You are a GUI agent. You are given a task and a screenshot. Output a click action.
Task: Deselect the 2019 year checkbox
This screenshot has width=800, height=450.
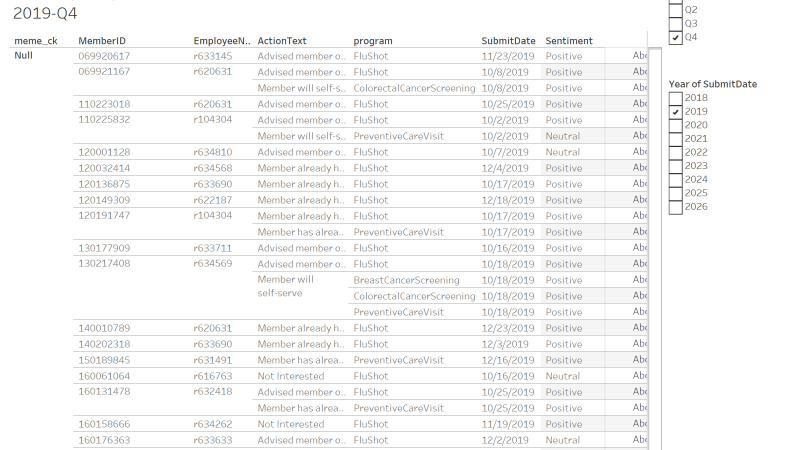point(675,112)
